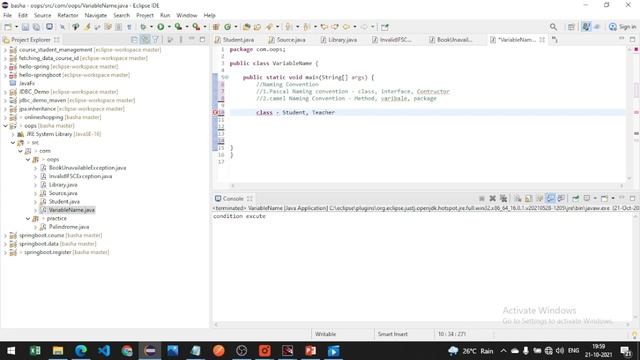
Task: Click the Back navigation arrow icon
Action: pyautogui.click(x=346, y=27)
